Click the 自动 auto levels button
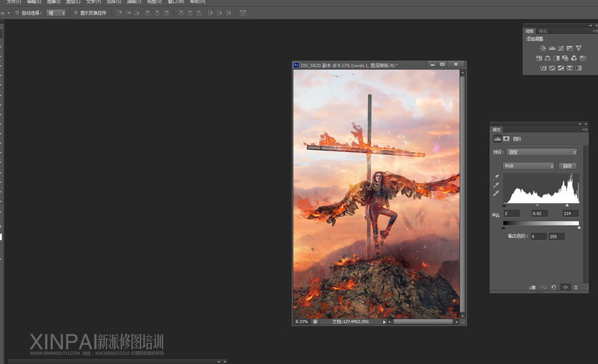The width and height of the screenshot is (598, 364). click(568, 166)
